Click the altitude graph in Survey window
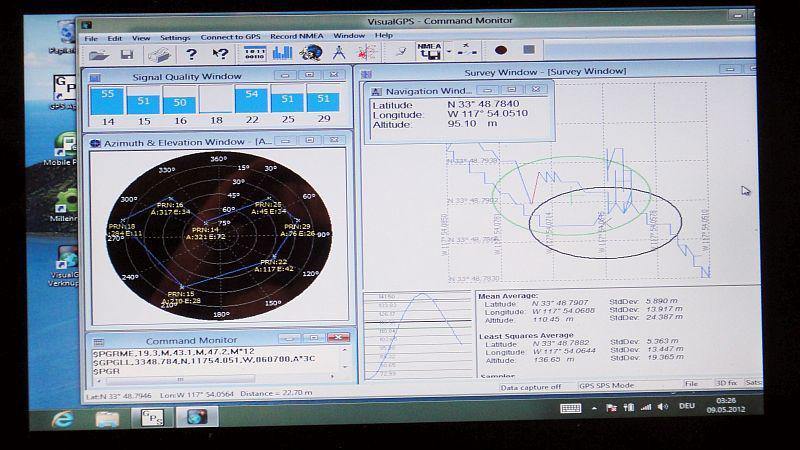The height and width of the screenshot is (450, 800). [x=418, y=336]
